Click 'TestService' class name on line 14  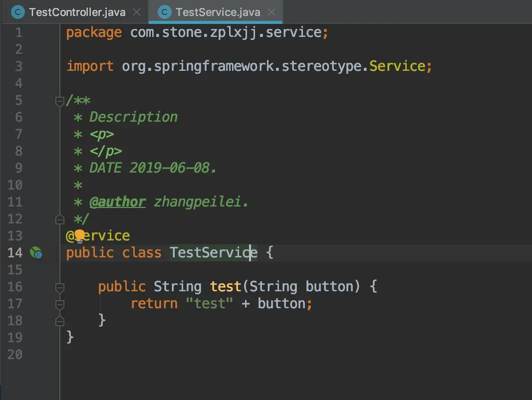click(214, 253)
